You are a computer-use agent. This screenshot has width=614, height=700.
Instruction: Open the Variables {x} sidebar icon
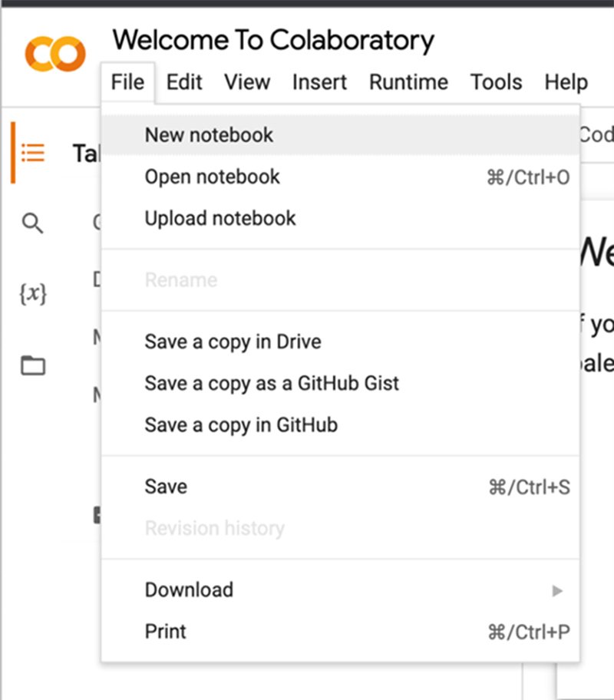(x=33, y=294)
